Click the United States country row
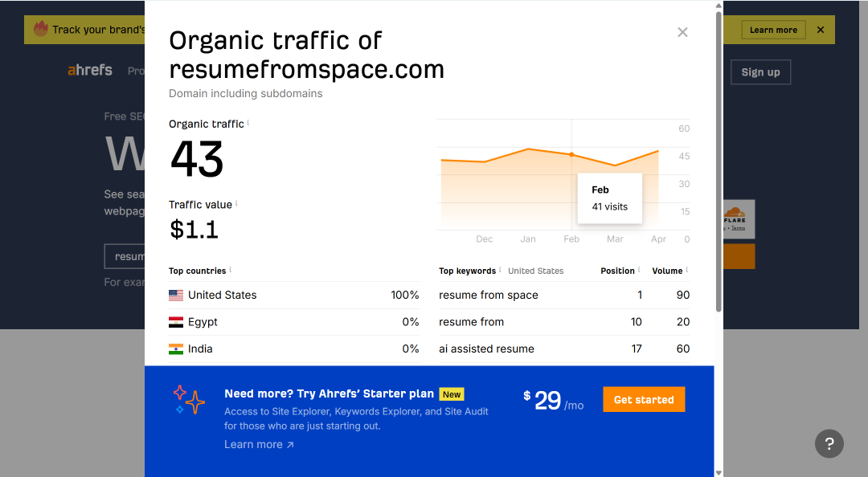 294,296
